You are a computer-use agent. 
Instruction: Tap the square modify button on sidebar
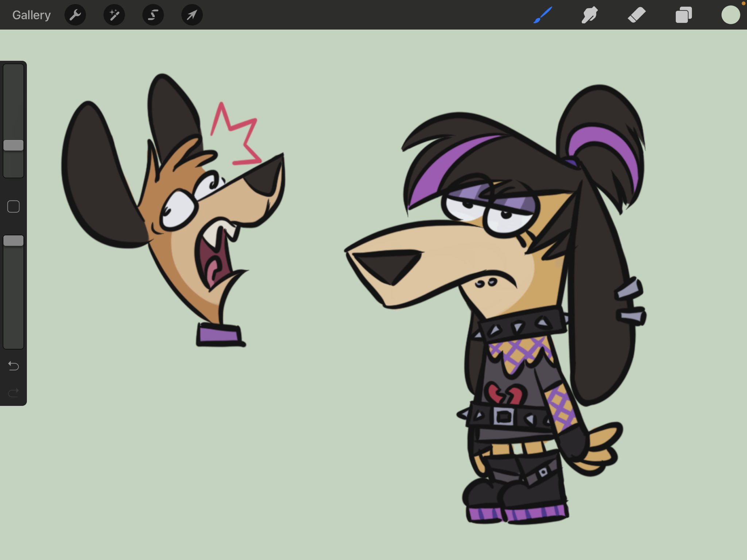(13, 206)
